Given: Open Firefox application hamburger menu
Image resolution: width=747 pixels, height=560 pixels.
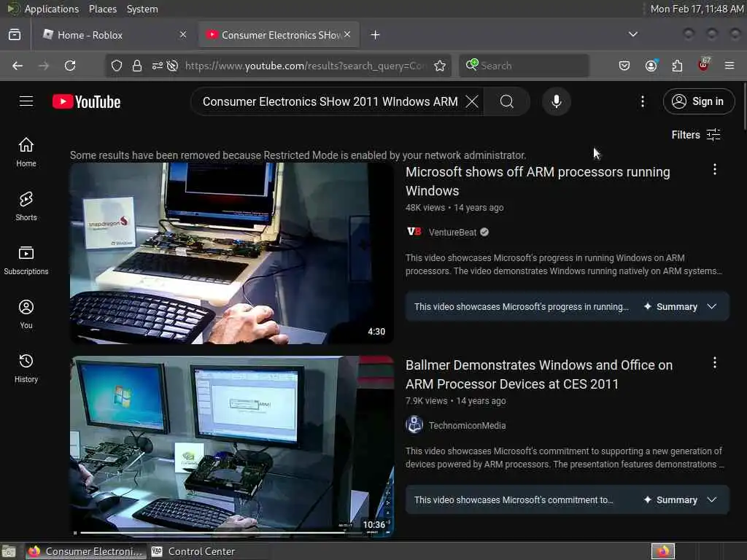Looking at the screenshot, I should (729, 66).
